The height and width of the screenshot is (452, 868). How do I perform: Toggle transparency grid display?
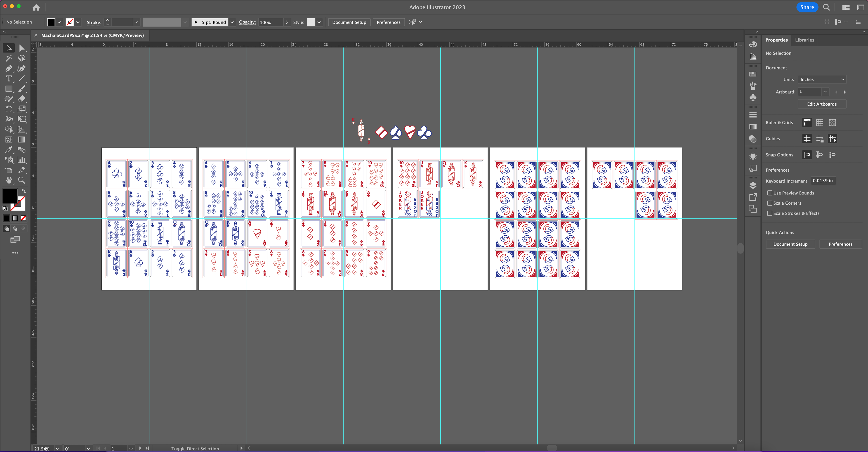832,122
